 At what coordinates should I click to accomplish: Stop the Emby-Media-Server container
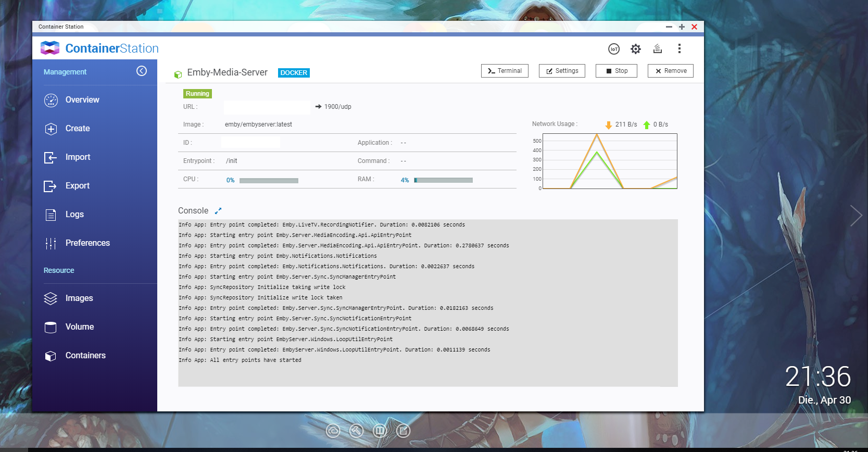coord(617,71)
